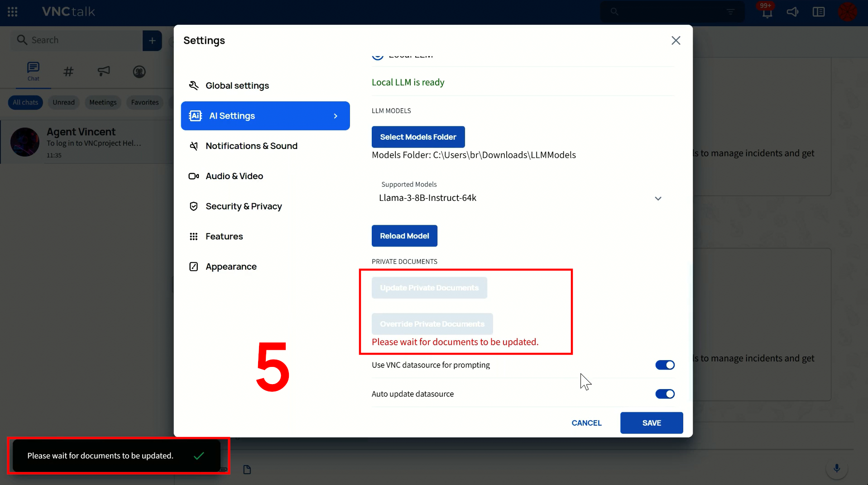Expand the Supported Models dropdown
Image resolution: width=868 pixels, height=485 pixels.
[x=658, y=198]
